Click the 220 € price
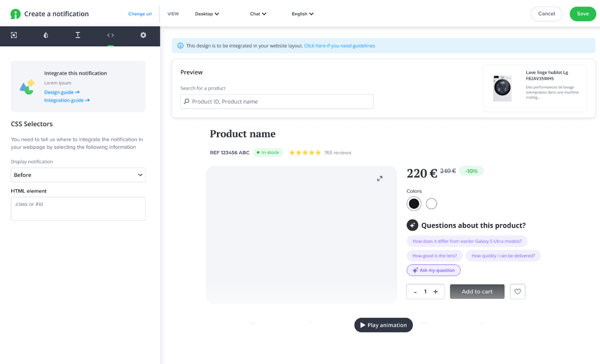This screenshot has width=600, height=364. (x=422, y=173)
